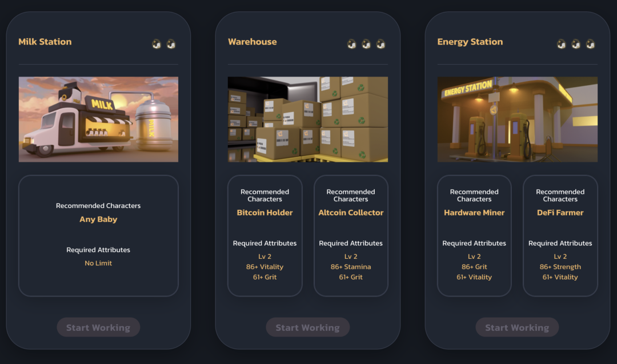Click the 86+ Strength requirement
The height and width of the screenshot is (364, 617).
click(x=560, y=267)
